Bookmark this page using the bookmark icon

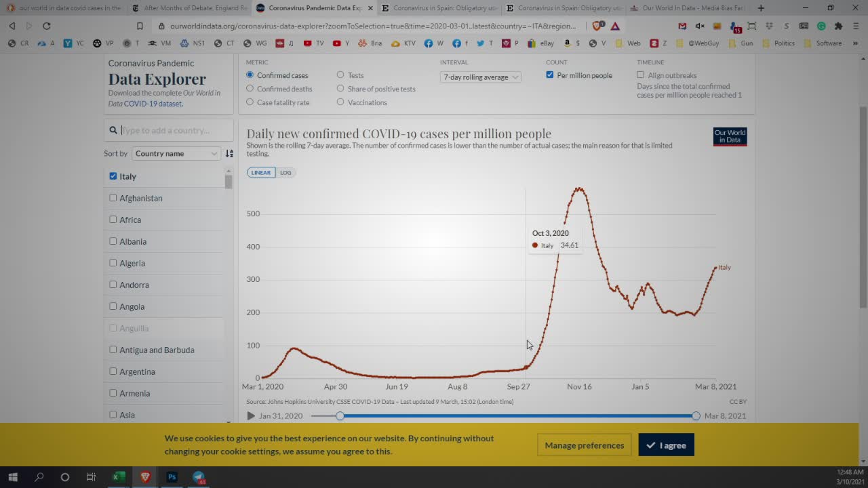tap(140, 26)
